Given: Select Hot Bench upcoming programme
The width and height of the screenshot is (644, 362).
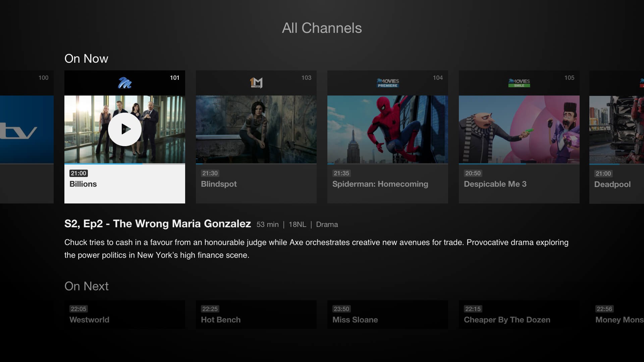Looking at the screenshot, I should (256, 314).
